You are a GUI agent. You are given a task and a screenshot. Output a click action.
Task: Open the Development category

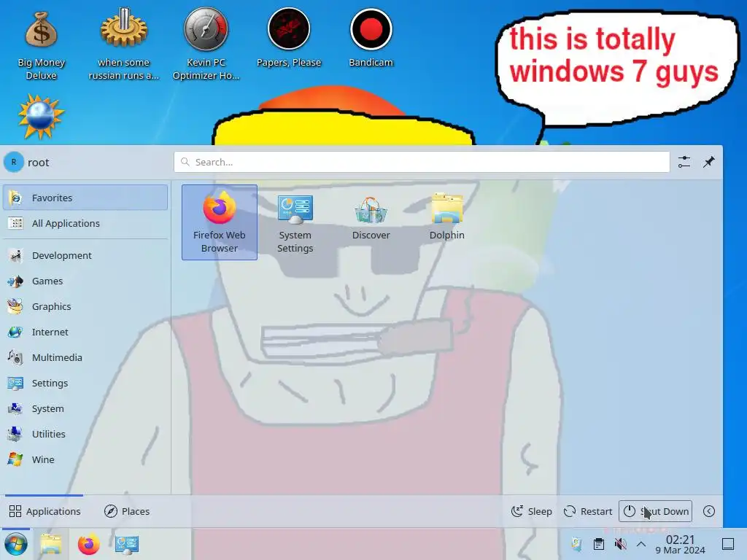(85, 255)
